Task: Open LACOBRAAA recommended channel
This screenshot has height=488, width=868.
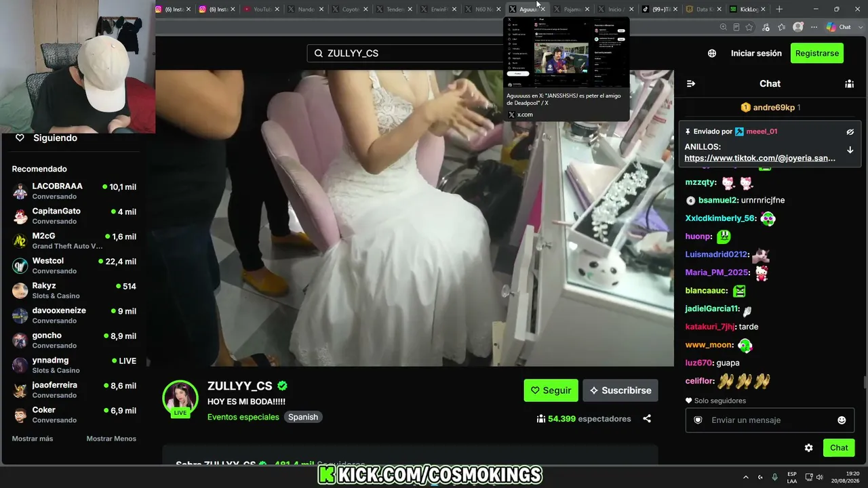Action: coord(74,191)
